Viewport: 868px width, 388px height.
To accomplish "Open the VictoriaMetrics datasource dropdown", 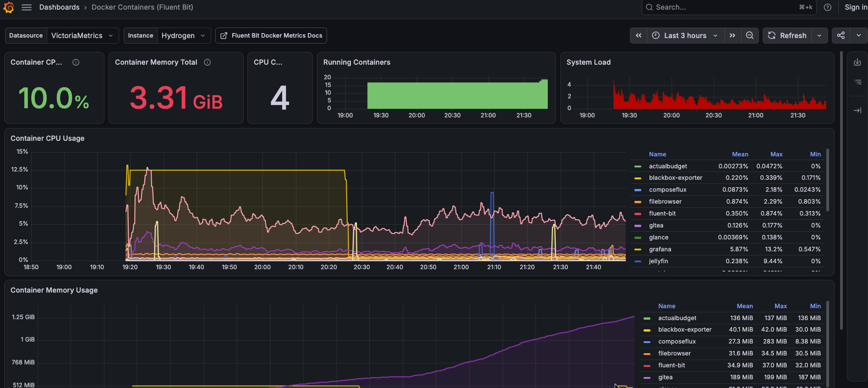I will pos(82,35).
